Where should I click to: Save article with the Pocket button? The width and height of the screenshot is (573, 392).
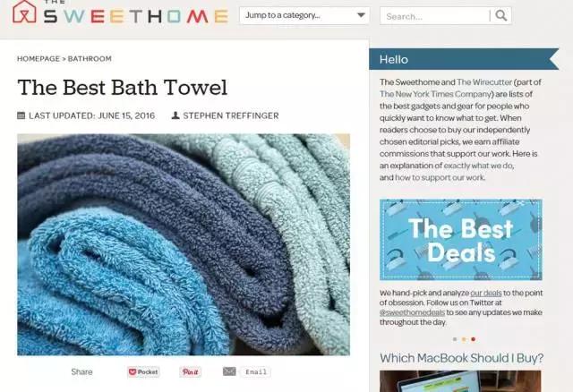pyautogui.click(x=143, y=372)
